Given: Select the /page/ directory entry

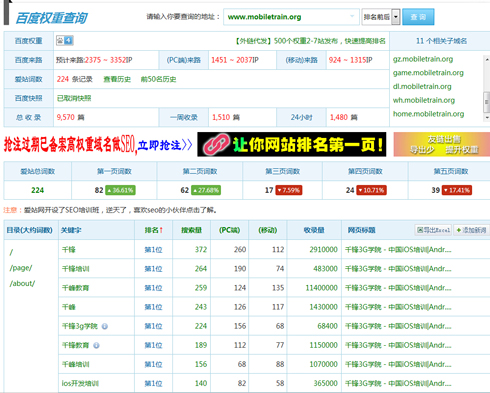Looking at the screenshot, I should 21,268.
